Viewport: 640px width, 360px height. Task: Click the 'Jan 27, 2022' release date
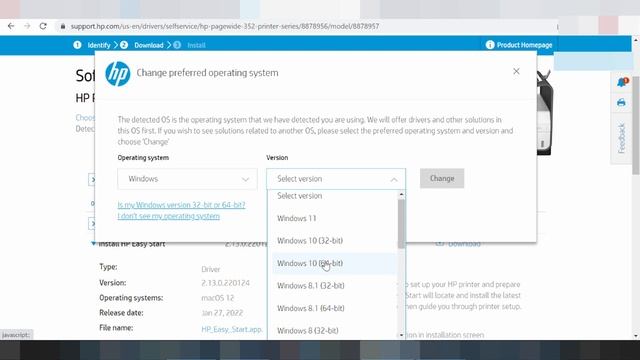click(222, 313)
